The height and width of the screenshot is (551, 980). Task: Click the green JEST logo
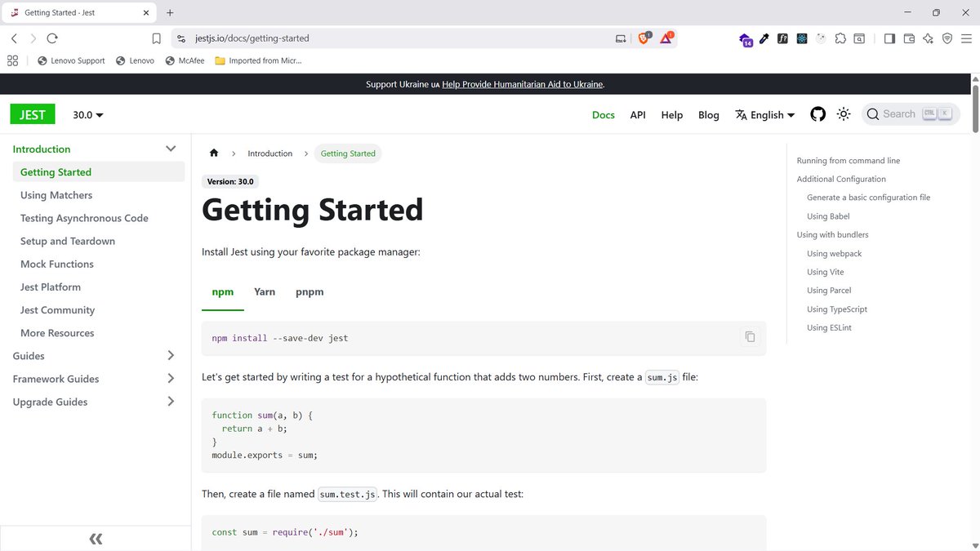pos(33,114)
